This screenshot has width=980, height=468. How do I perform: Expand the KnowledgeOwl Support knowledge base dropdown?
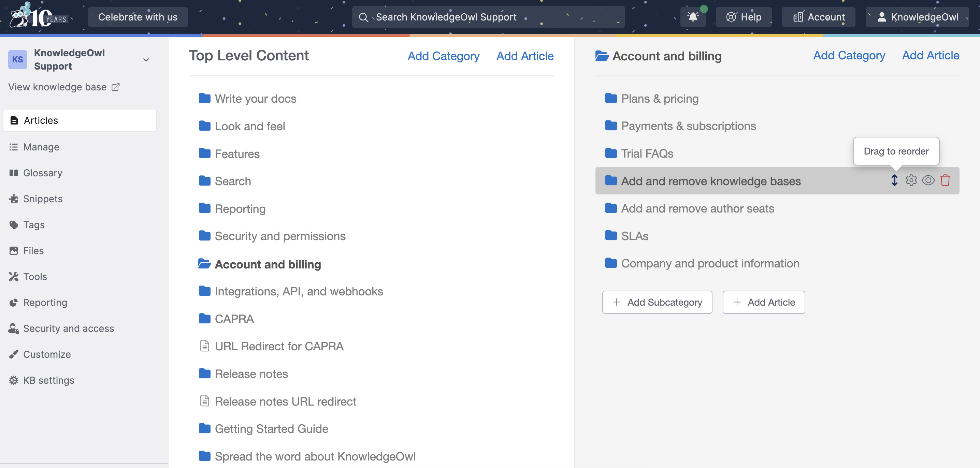click(x=146, y=60)
